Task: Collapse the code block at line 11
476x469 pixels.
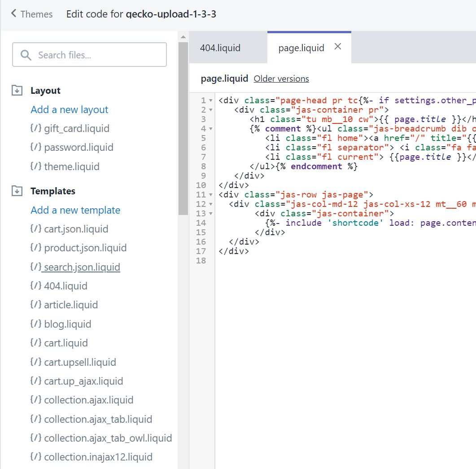Action: [211, 195]
